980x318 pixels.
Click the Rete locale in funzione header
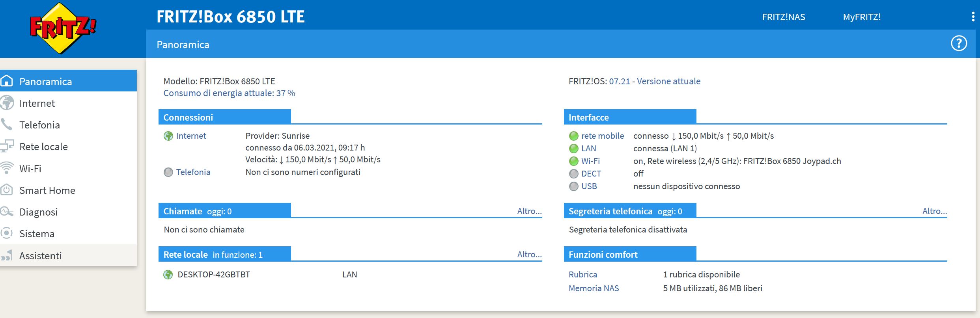point(225,254)
